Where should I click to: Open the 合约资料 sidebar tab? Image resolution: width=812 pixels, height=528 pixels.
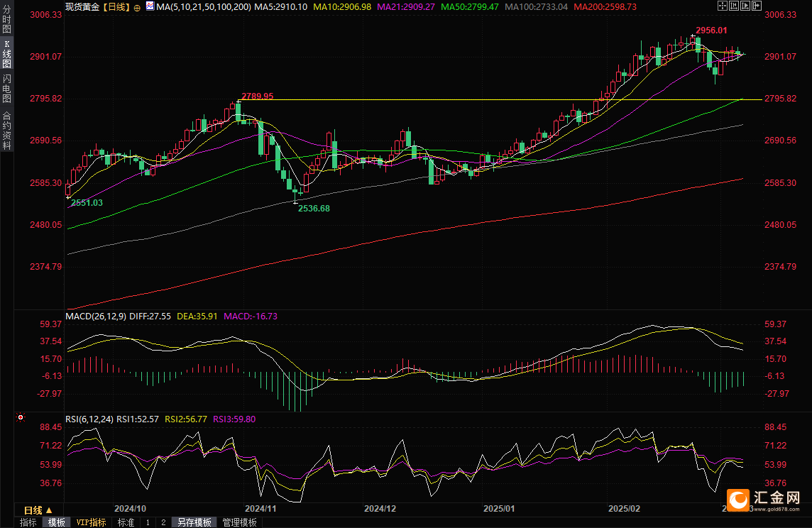pos(6,131)
